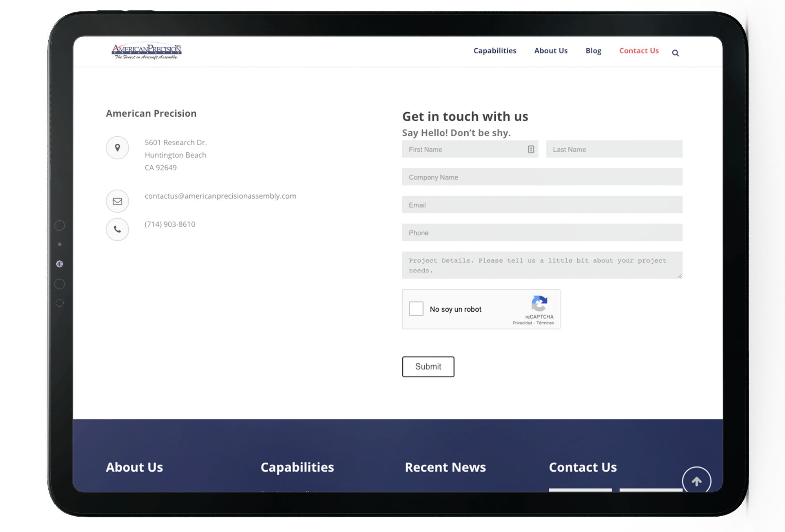Click the phone handset icon
Viewport: 785px width, 532px height.
[x=117, y=229]
